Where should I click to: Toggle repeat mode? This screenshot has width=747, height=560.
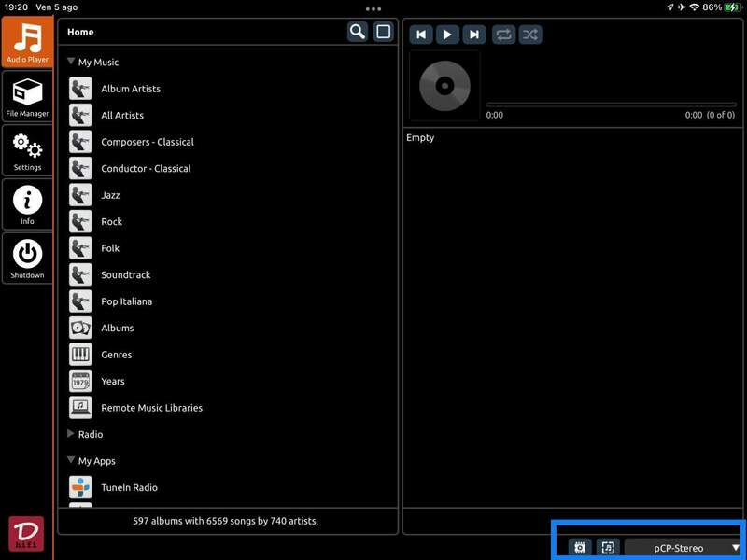(503, 35)
